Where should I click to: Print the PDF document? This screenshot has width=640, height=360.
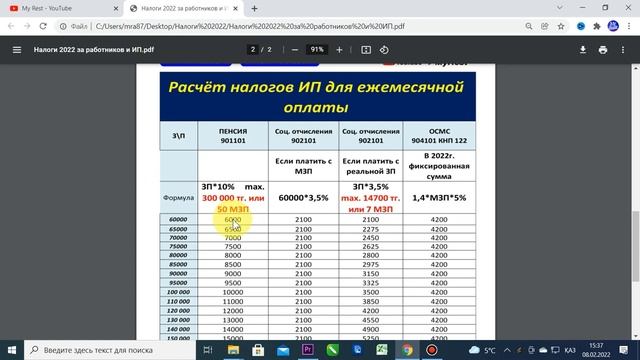[x=603, y=50]
